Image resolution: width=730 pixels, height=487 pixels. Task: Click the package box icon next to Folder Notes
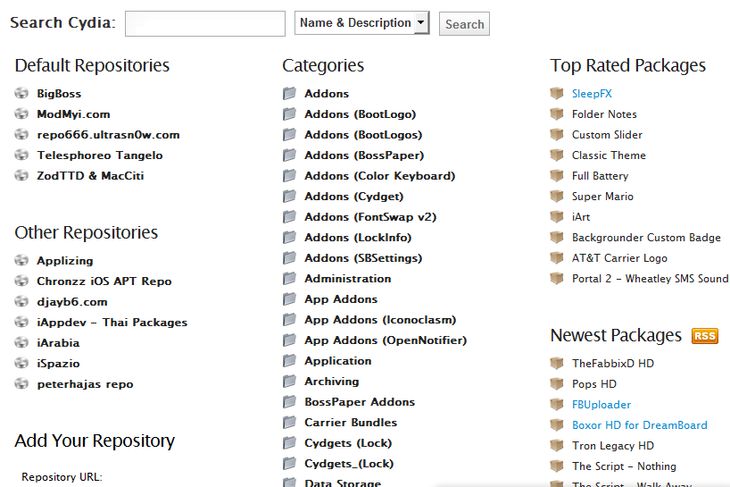(x=557, y=114)
